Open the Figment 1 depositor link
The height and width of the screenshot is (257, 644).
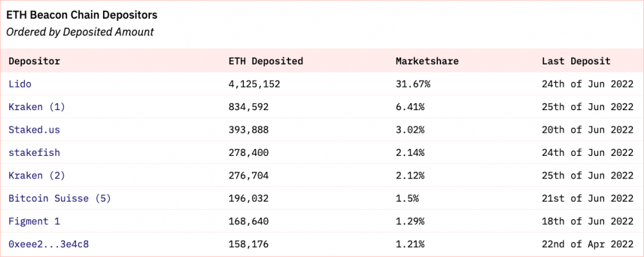(34, 222)
